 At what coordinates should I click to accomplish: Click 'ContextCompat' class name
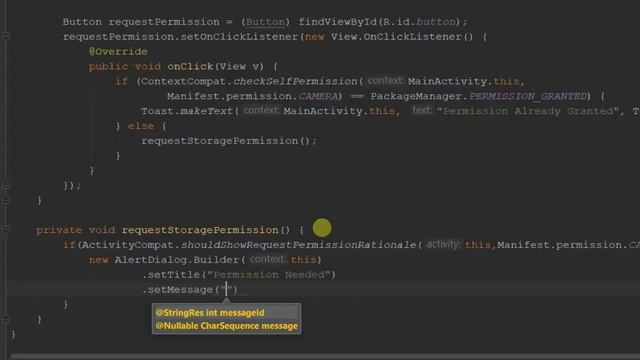coord(183,81)
